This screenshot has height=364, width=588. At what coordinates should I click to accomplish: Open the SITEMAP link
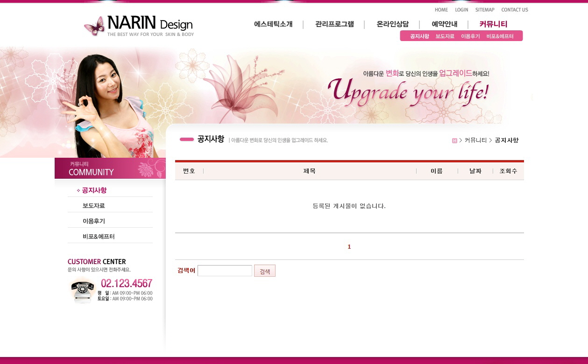tap(485, 10)
